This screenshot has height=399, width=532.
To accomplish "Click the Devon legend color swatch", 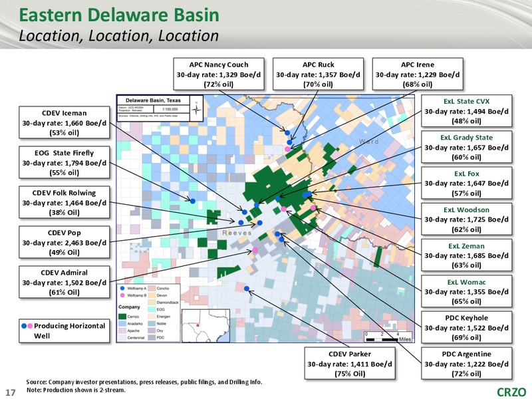I will point(152,295).
